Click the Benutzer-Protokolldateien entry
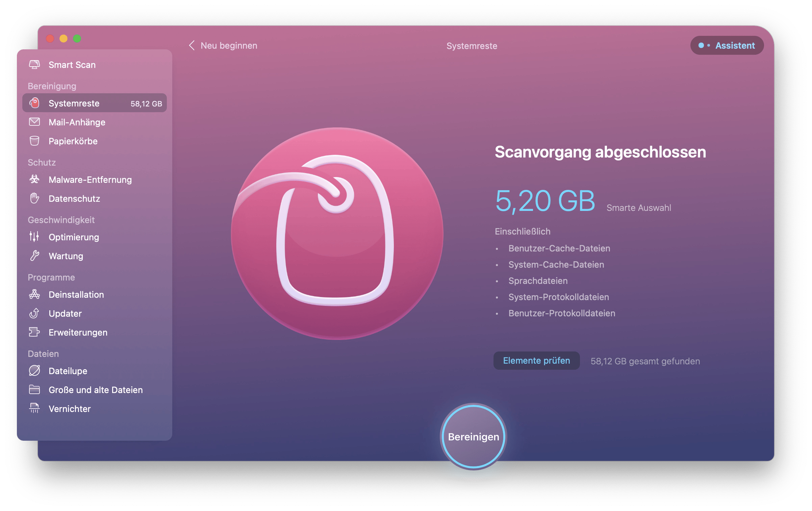This screenshot has height=511, width=812. [x=562, y=313]
